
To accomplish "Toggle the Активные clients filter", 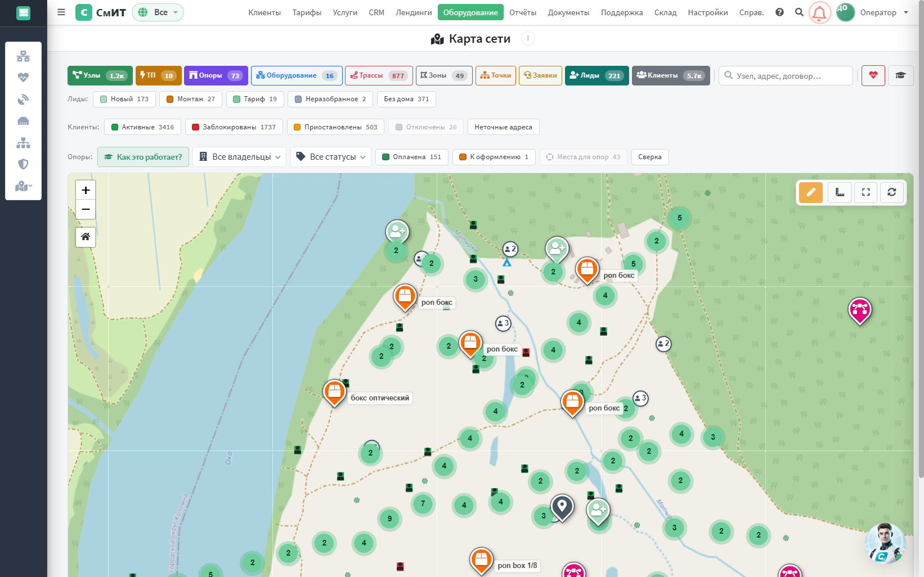I will pos(143,127).
